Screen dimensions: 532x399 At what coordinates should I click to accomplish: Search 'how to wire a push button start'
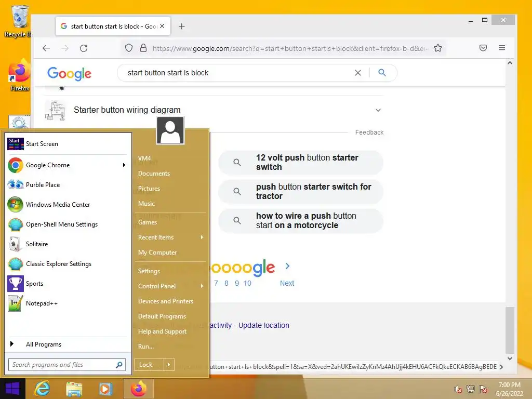(301, 221)
